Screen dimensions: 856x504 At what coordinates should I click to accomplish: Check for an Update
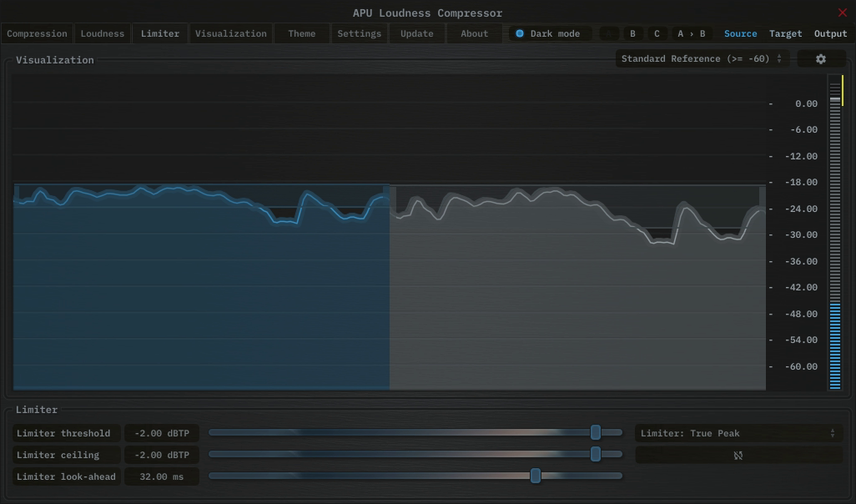(416, 33)
